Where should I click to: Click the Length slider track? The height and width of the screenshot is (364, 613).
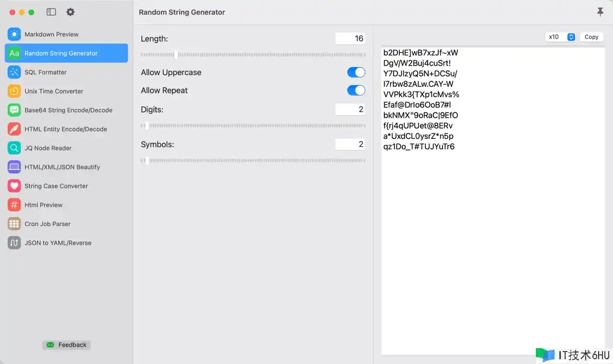(253, 55)
